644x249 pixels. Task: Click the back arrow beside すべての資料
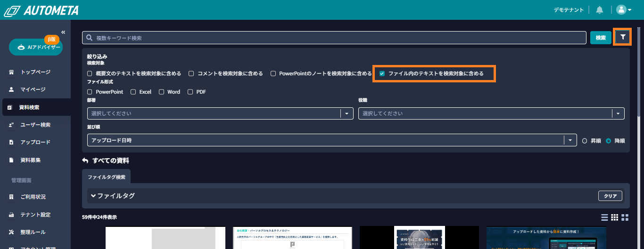tap(85, 161)
